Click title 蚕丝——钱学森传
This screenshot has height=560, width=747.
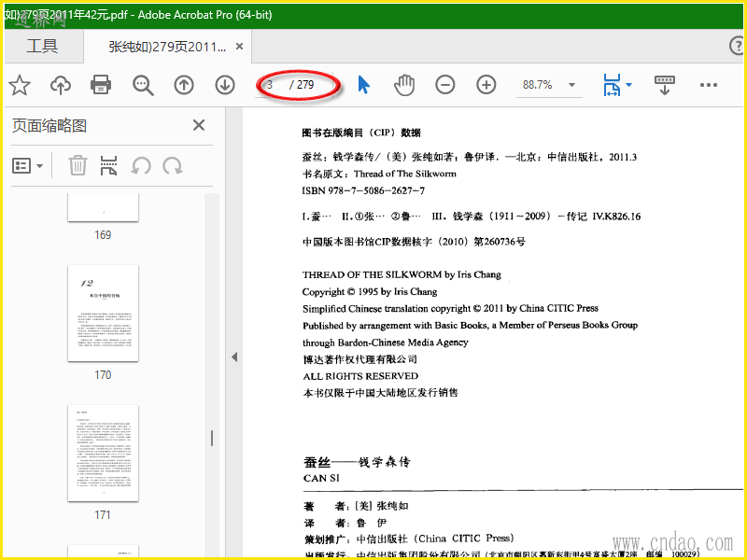click(x=357, y=461)
